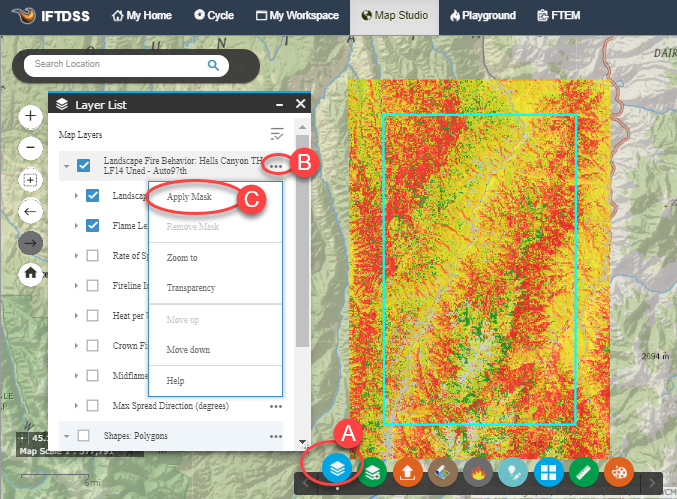Expand the Midflame legend arrow

point(76,376)
